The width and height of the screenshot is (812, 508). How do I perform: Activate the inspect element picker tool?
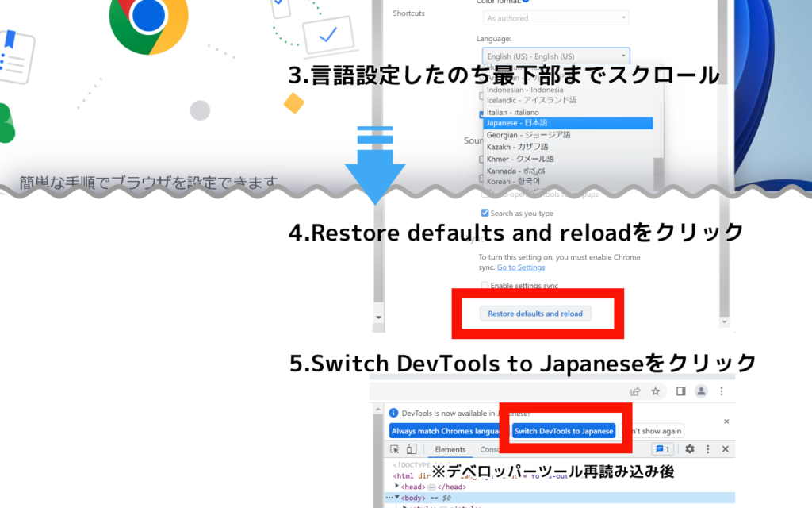[x=394, y=449]
